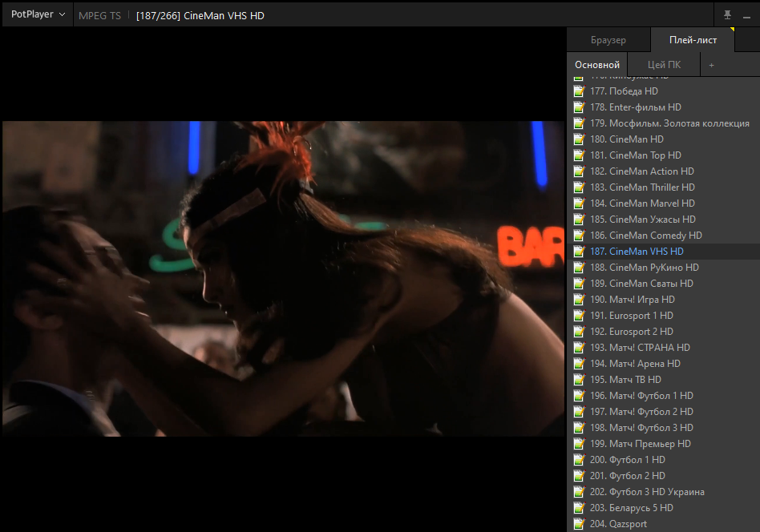Select channel 183. CineMan Thriller HD
The width and height of the screenshot is (760, 532).
coord(663,187)
